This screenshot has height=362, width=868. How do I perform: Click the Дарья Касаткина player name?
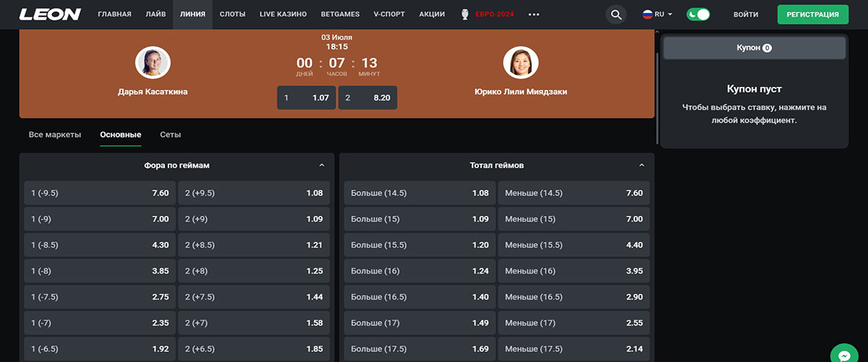153,92
